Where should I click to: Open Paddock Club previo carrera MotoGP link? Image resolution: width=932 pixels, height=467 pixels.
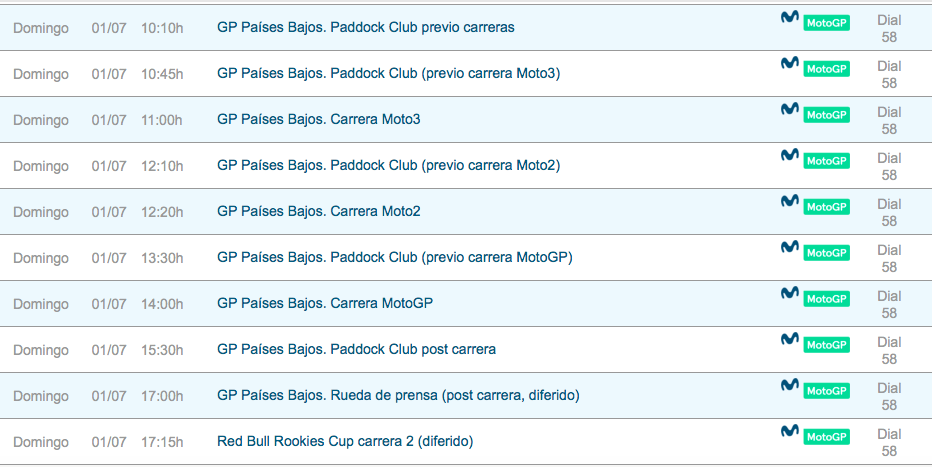394,257
